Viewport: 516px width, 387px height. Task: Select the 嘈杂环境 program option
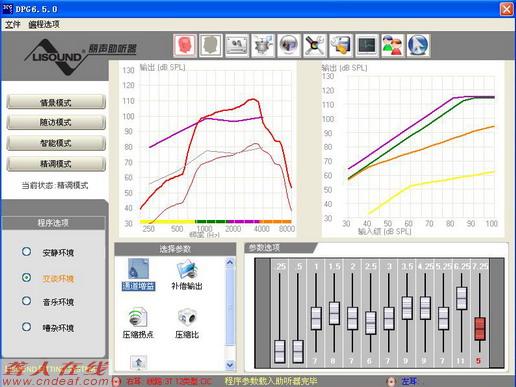coord(26,327)
